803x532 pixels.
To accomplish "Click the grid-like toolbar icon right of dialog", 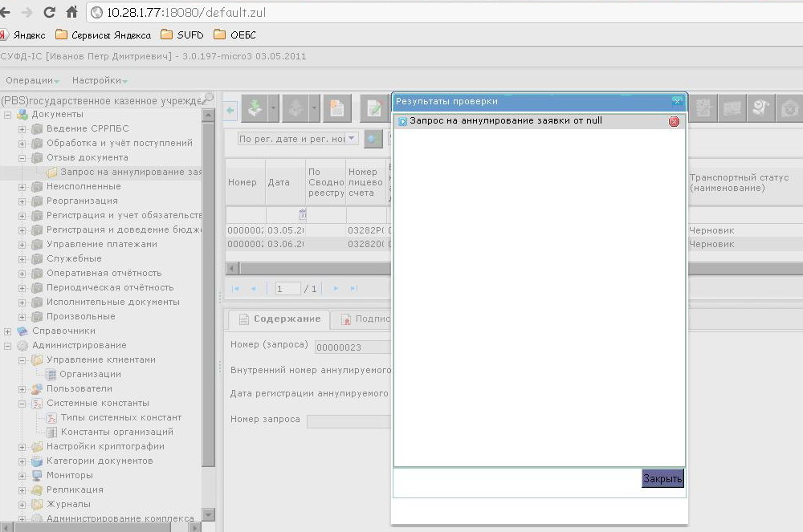I will pos(732,108).
